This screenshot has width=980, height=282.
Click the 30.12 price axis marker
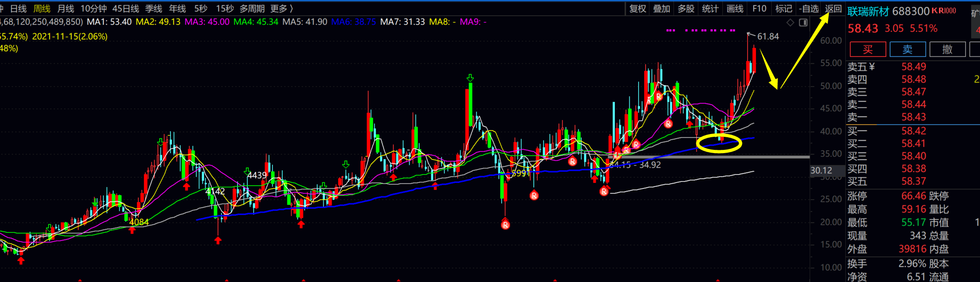(821, 171)
